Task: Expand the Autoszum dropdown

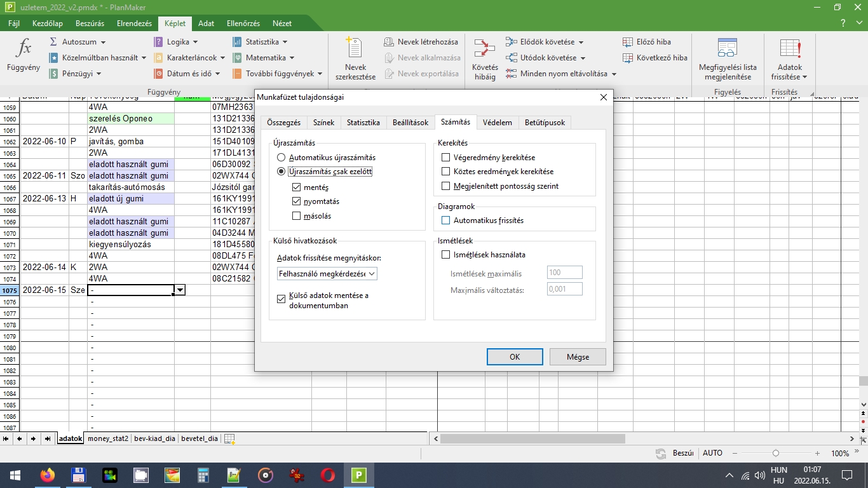Action: pyautogui.click(x=102, y=42)
